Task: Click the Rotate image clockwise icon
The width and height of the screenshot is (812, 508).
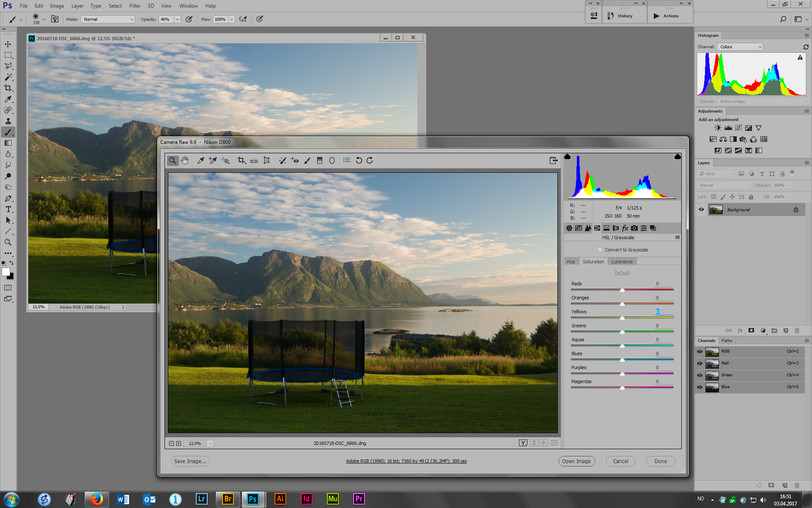Action: click(370, 160)
